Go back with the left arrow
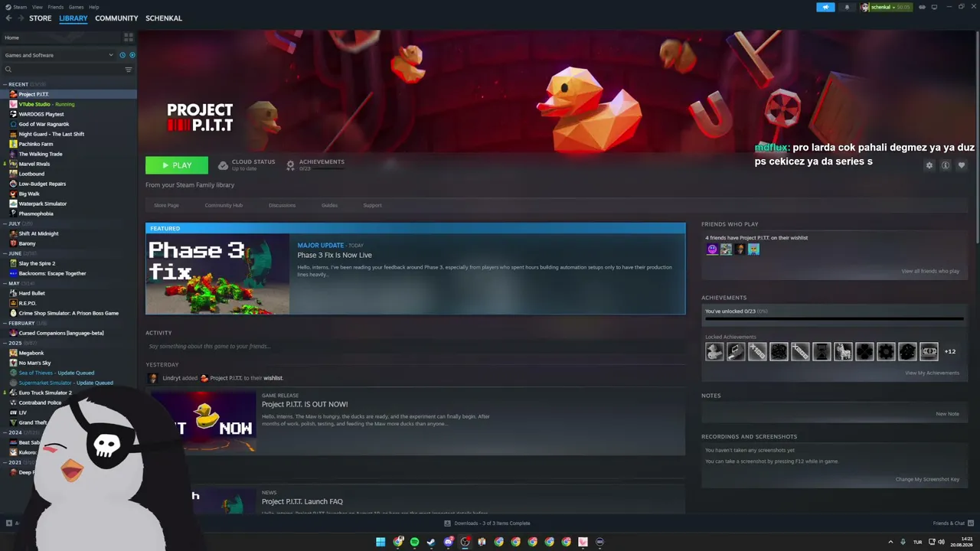The width and height of the screenshot is (980, 551). click(x=9, y=18)
